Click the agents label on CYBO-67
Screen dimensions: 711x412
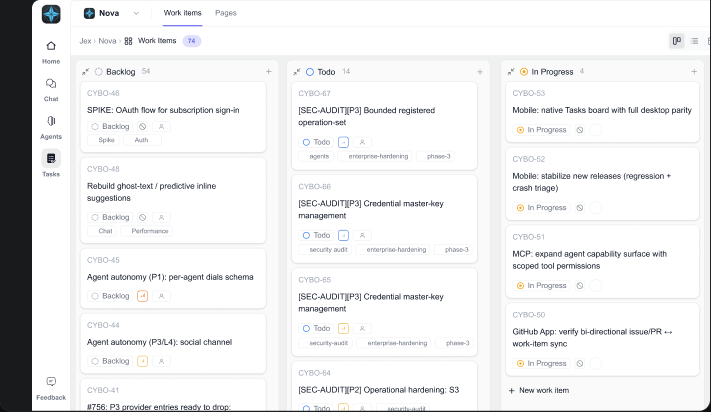316,156
